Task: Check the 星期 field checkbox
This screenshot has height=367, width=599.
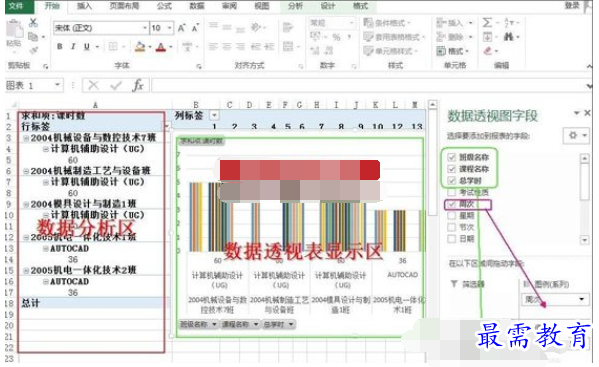Action: 452,216
